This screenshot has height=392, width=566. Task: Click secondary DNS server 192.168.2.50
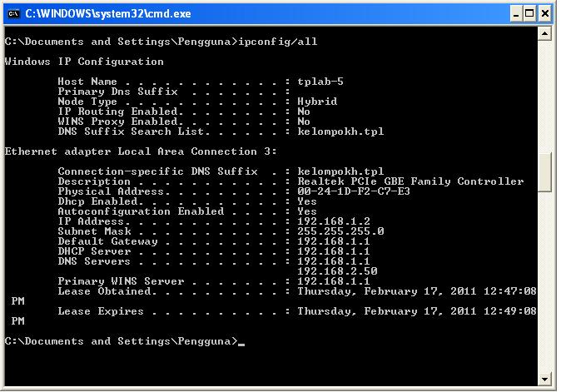pos(337,271)
